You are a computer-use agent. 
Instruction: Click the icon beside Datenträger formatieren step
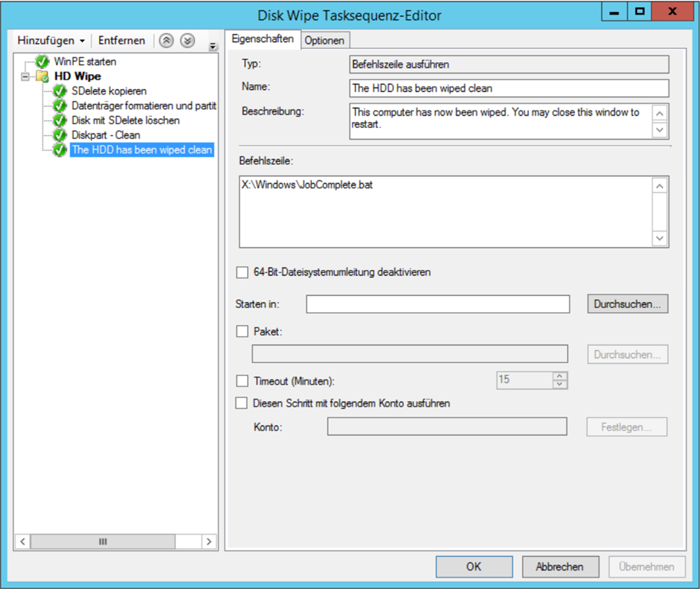pyautogui.click(x=60, y=106)
